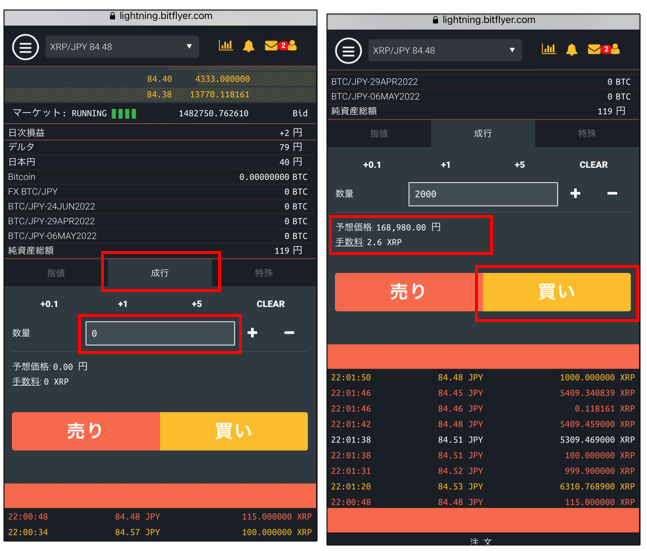Viewport: 647px width, 551px height.
Task: Select 特殊 tab in right screenshot
Action: click(x=587, y=133)
